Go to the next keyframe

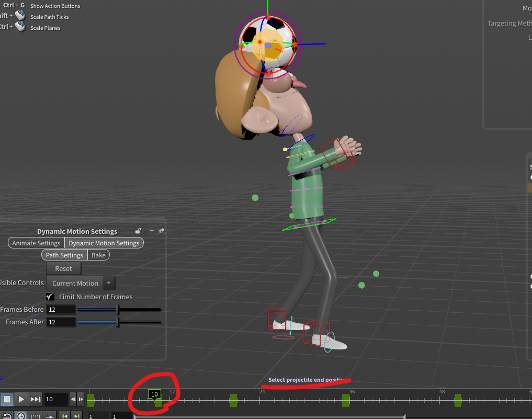(x=77, y=416)
